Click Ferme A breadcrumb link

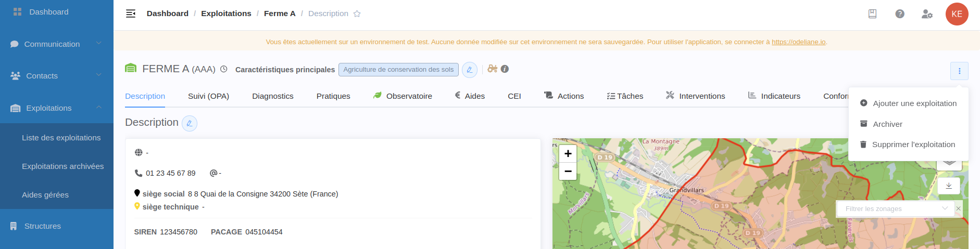pos(280,14)
